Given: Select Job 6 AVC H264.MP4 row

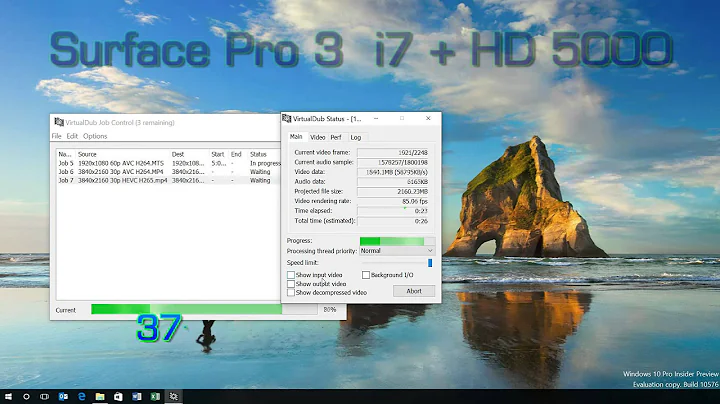Looking at the screenshot, I should 168,172.
